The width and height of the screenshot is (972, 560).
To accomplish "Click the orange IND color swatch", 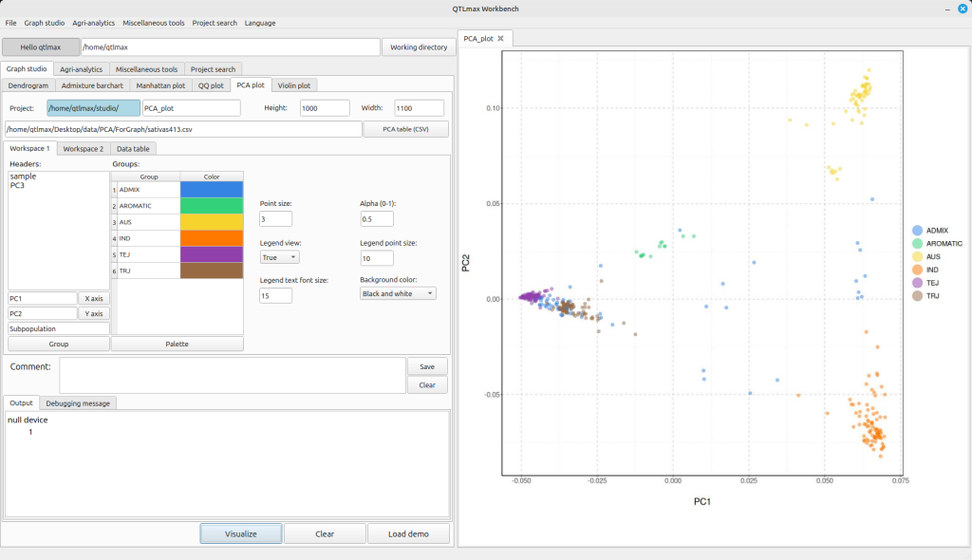I will pos(211,238).
